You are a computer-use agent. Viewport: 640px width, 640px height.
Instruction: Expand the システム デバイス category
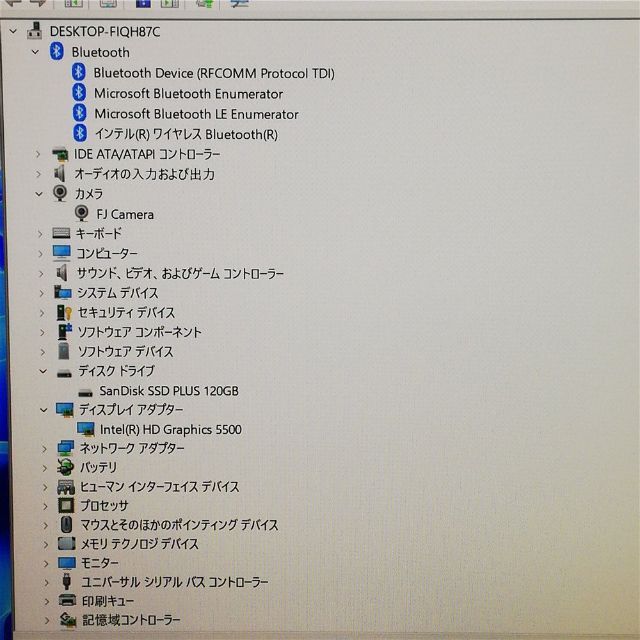(x=41, y=293)
